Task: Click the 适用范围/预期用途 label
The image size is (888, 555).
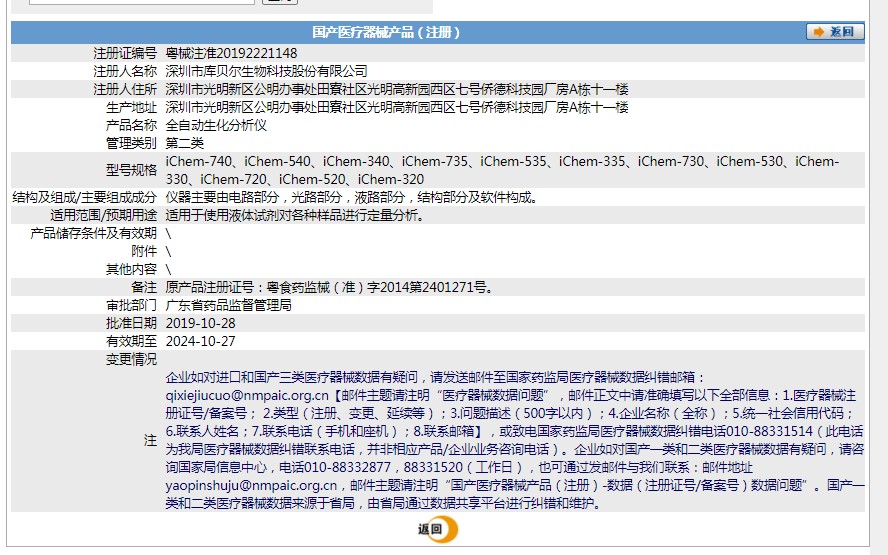Action: pos(104,215)
